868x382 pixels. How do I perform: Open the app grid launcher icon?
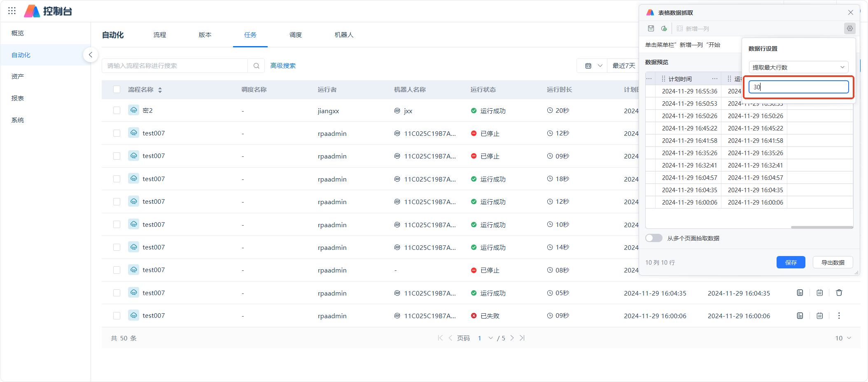point(12,11)
